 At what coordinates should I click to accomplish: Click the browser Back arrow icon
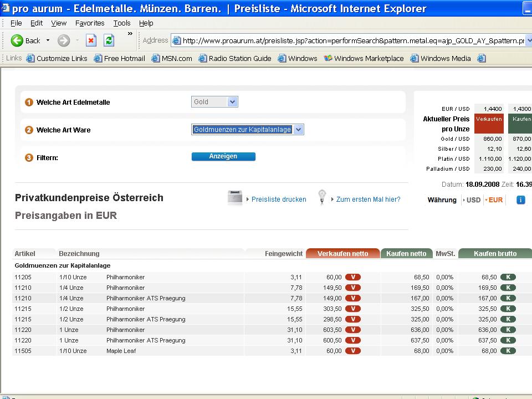(17, 40)
